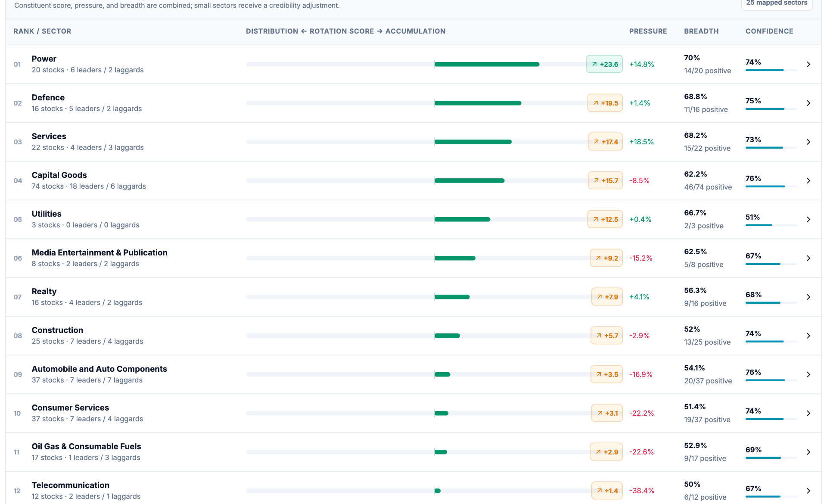Click the +7.9 Realty score badge
Image resolution: width=827 pixels, height=504 pixels.
point(607,297)
